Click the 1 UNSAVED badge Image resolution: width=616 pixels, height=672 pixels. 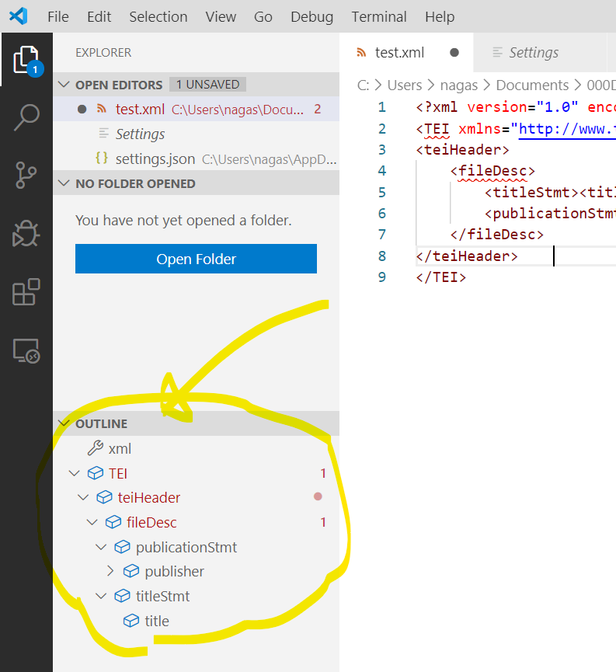coord(207,85)
